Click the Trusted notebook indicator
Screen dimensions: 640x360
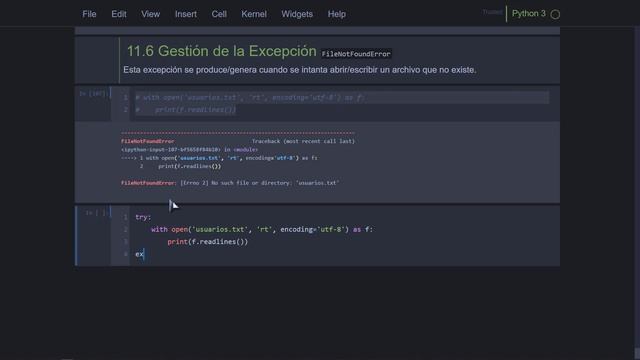click(492, 12)
